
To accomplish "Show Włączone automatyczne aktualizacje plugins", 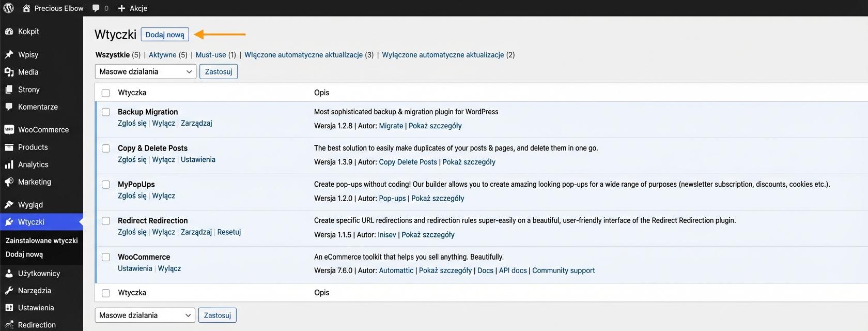I will (x=303, y=55).
